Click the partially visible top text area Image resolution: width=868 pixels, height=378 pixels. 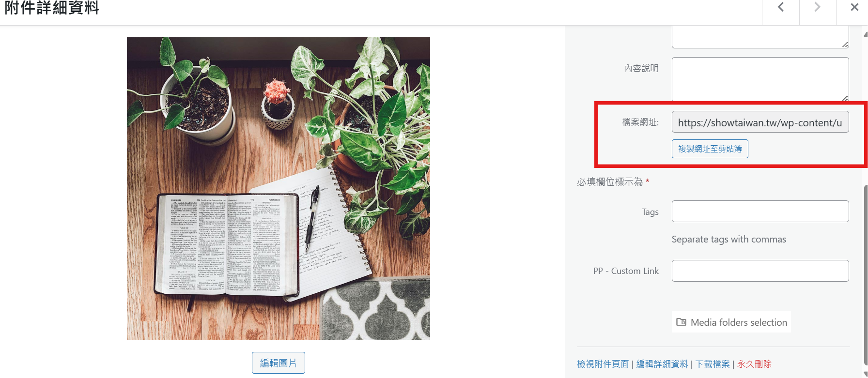pyautogui.click(x=760, y=37)
